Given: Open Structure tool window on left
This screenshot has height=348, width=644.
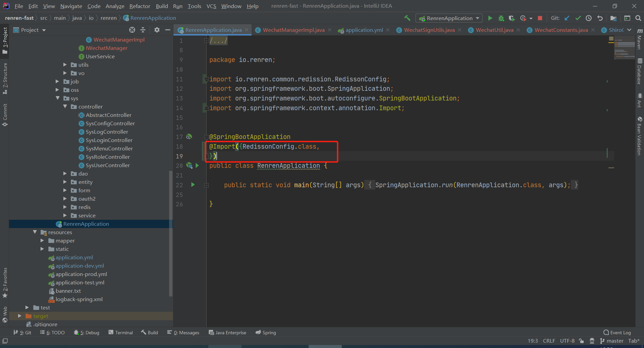Looking at the screenshot, I should [5, 78].
